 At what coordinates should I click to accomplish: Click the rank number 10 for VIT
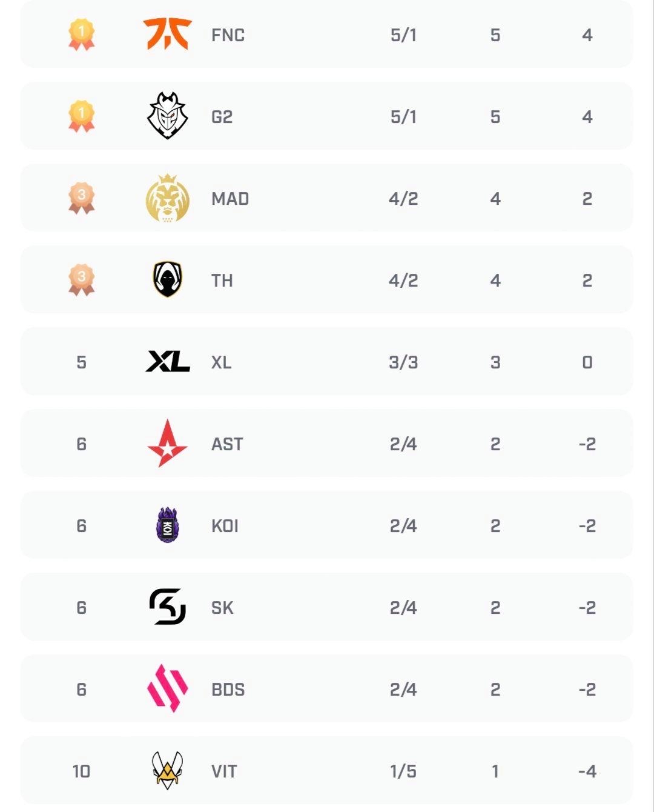point(81,771)
